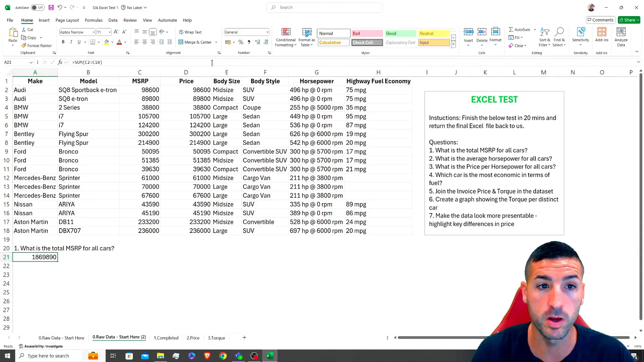Open Find & Select menu
The height and width of the screenshot is (362, 644).
[559, 37]
